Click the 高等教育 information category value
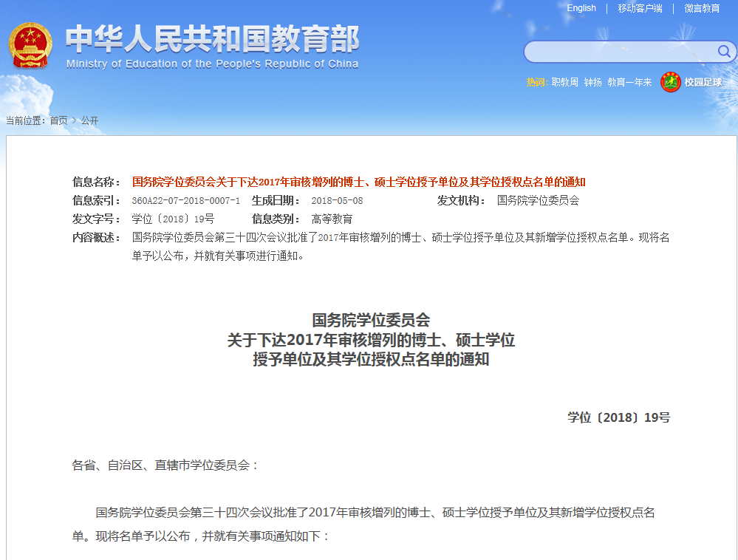The width and height of the screenshot is (738, 560). point(332,219)
